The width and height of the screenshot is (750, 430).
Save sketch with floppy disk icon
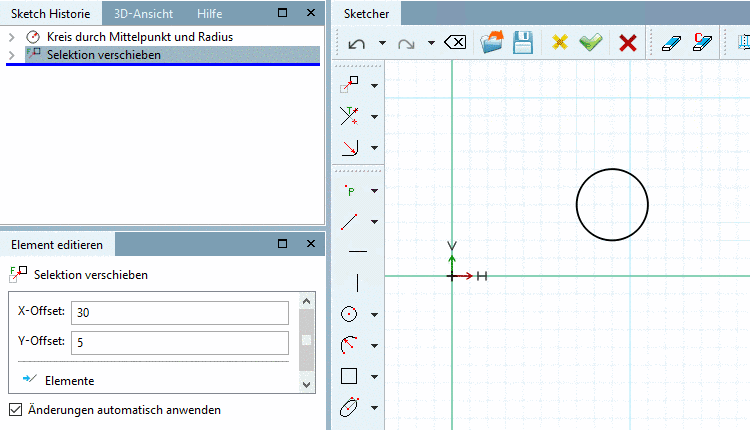[x=523, y=43]
